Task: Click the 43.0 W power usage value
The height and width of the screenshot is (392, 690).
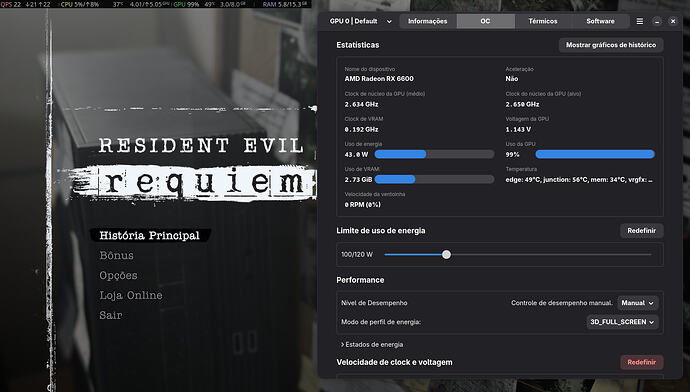Action: [356, 154]
